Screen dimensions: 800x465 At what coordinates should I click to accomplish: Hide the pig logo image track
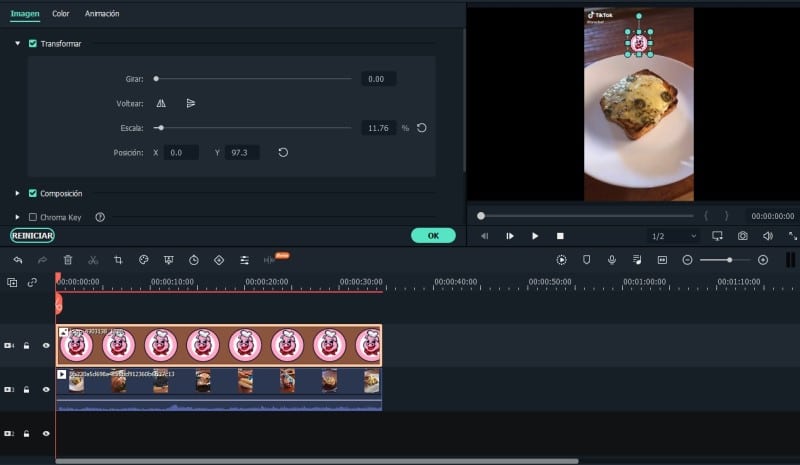pyautogui.click(x=46, y=346)
